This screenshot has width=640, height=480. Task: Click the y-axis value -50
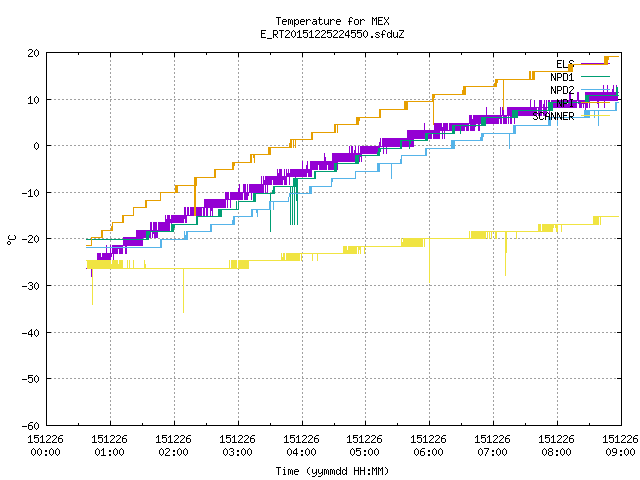[31, 379]
